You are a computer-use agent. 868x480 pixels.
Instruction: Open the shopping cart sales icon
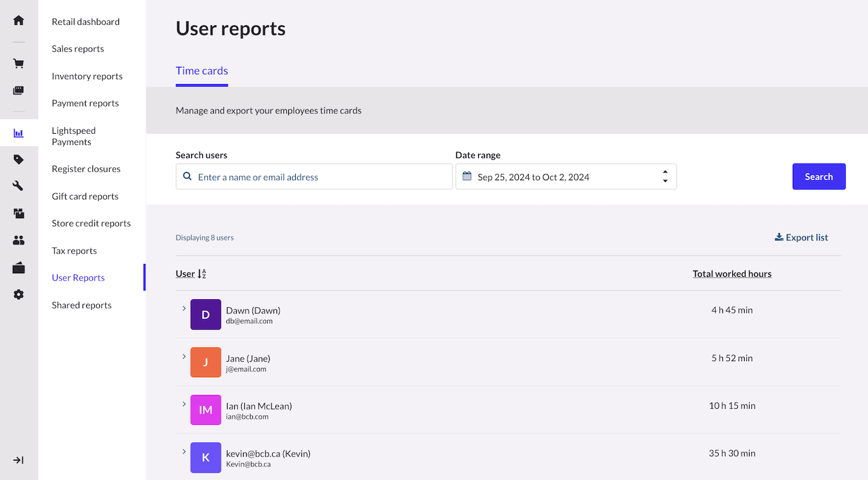tap(19, 64)
